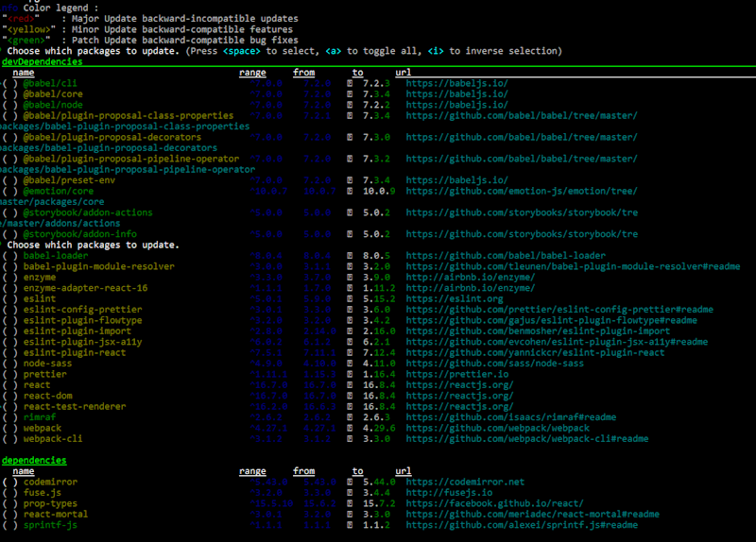The height and width of the screenshot is (542, 756).
Task: Select the @babel/core package checkbox
Action: pyautogui.click(x=10, y=93)
